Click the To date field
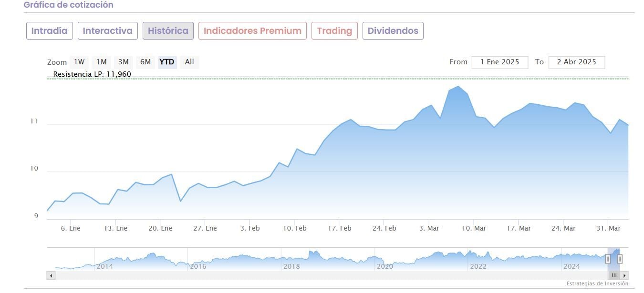Image resolution: width=644 pixels, height=293 pixels. tap(576, 62)
